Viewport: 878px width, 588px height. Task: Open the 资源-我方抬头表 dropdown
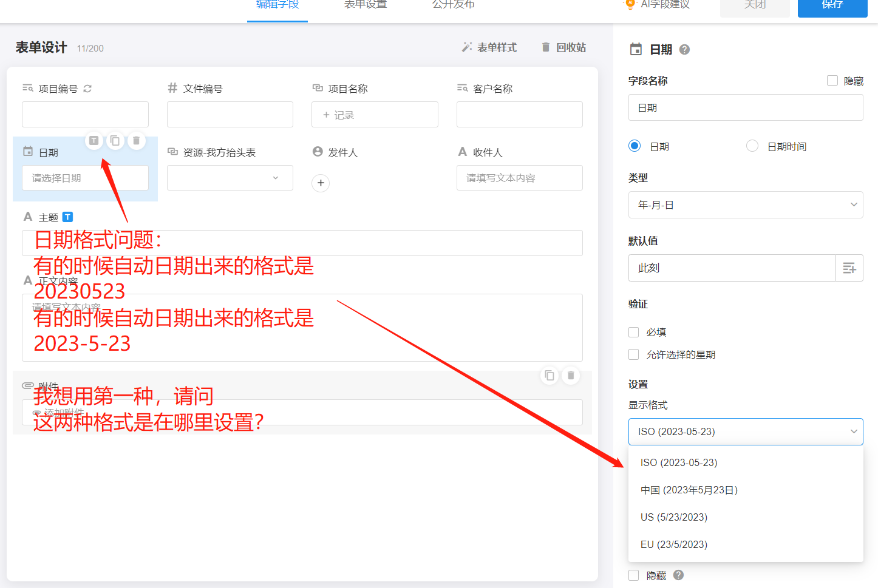pyautogui.click(x=230, y=178)
